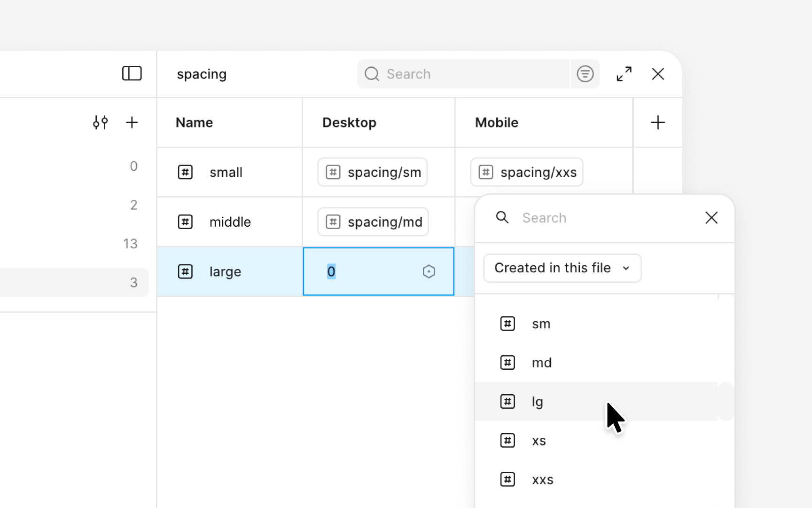Open the Created in this file dropdown
This screenshot has width=812, height=508.
tap(562, 268)
